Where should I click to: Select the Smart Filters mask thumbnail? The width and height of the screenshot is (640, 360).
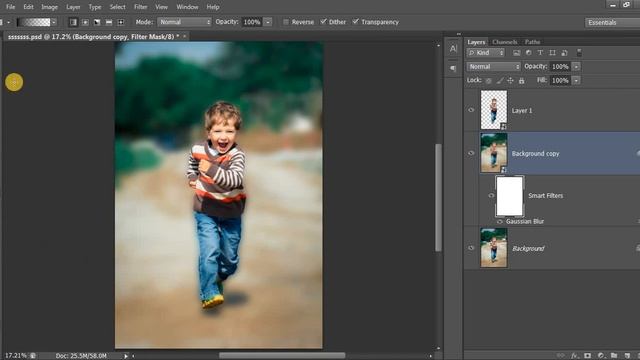(509, 196)
